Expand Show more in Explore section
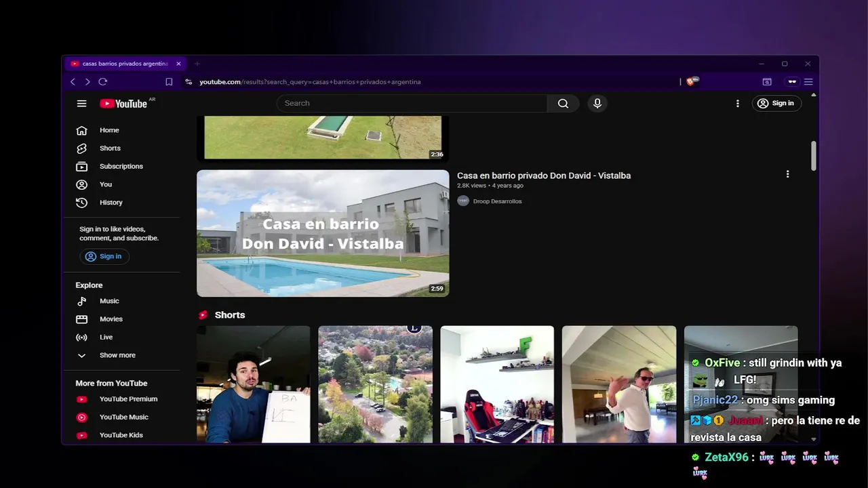The height and width of the screenshot is (488, 868). [x=117, y=355]
